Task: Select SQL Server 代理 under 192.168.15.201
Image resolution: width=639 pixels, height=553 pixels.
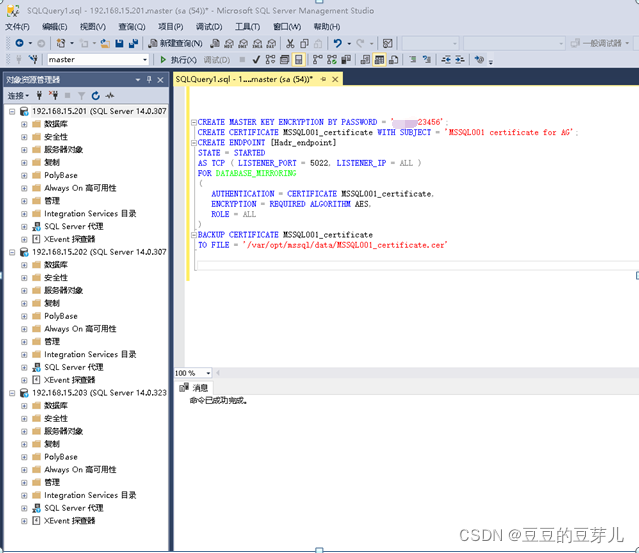Action: tap(73, 227)
